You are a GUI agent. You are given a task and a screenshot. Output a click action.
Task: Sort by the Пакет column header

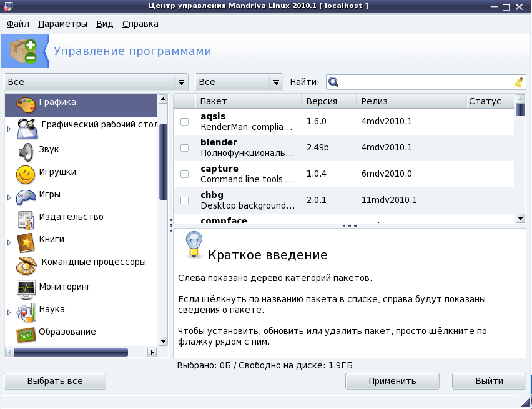[249, 101]
